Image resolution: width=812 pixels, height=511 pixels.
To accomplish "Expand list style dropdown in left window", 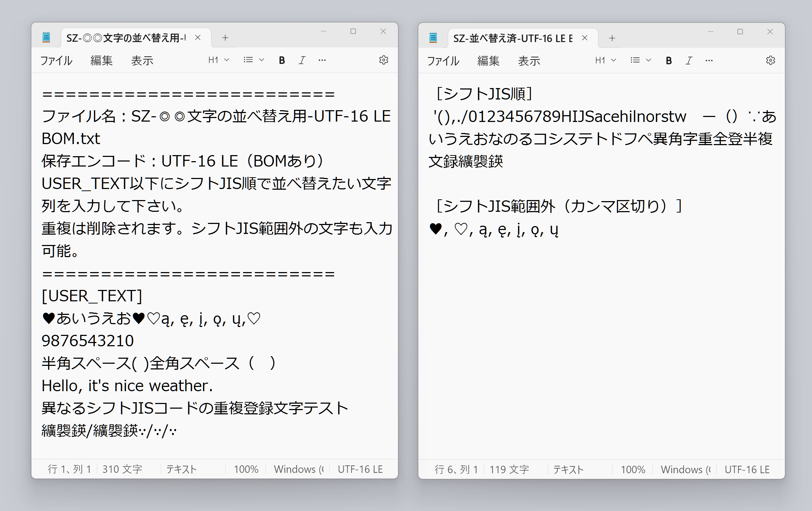I will click(x=254, y=60).
